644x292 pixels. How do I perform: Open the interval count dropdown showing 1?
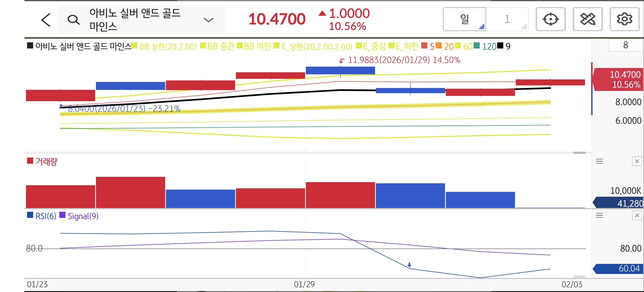507,19
